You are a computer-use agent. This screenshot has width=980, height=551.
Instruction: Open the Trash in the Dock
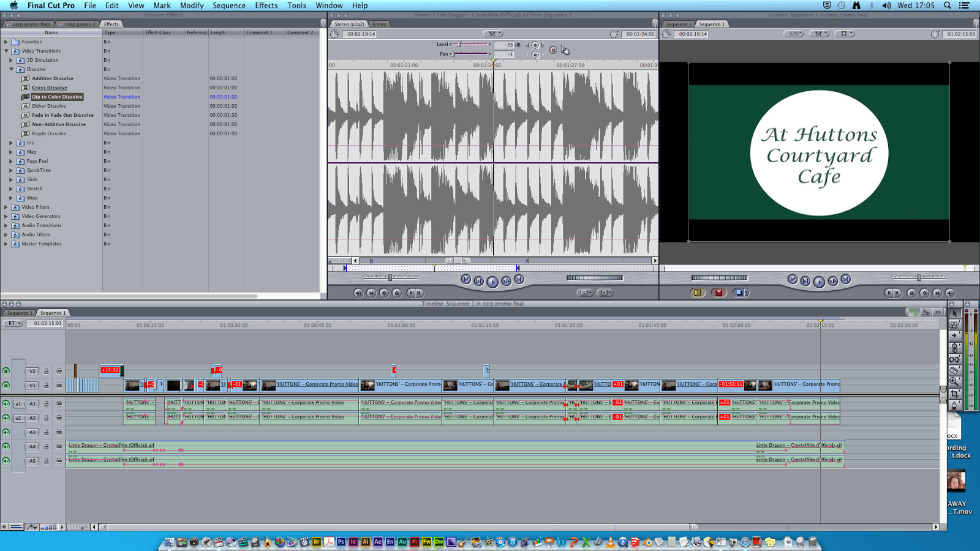(x=813, y=542)
